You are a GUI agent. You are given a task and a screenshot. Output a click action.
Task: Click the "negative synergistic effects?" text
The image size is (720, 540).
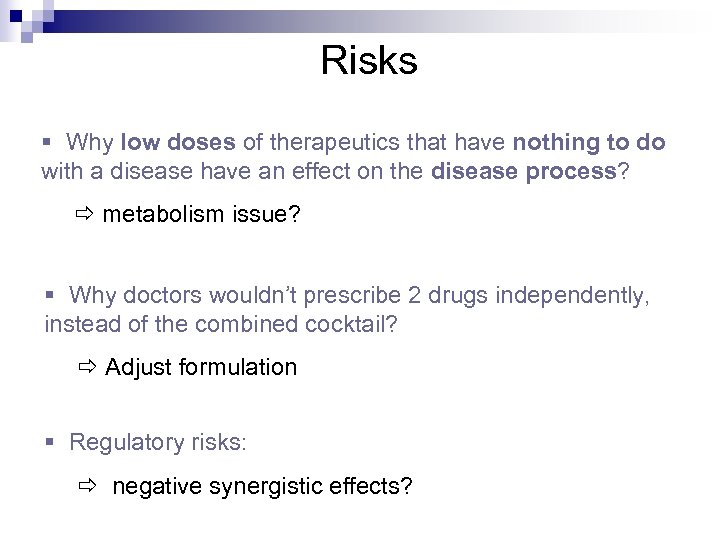click(x=262, y=487)
